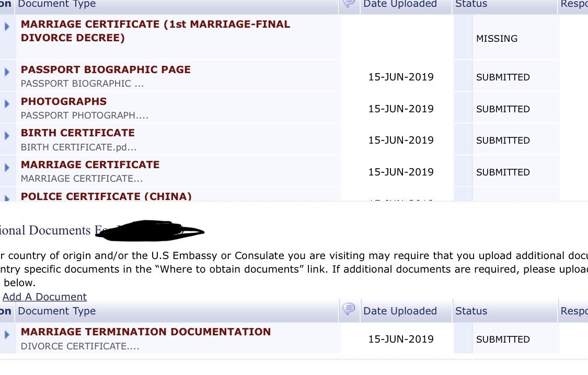Click the lower Document Type column header
This screenshot has height=375, width=588.
57,311
